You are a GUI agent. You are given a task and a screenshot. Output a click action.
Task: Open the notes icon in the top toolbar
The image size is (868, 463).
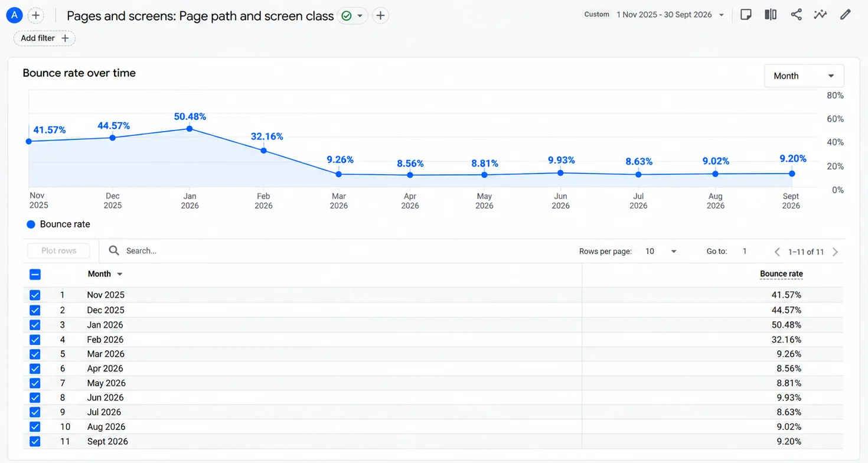pyautogui.click(x=746, y=15)
